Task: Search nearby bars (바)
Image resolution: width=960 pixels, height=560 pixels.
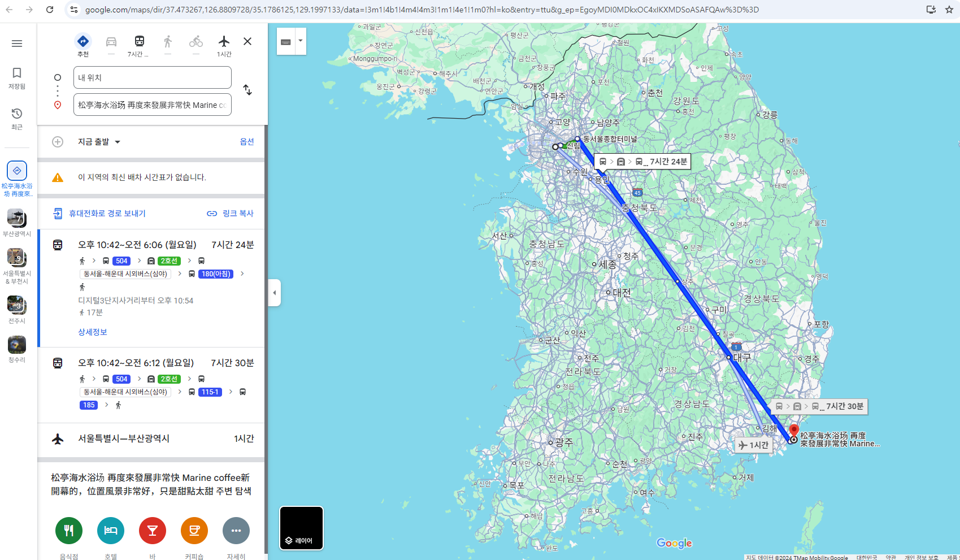Action: point(153,531)
